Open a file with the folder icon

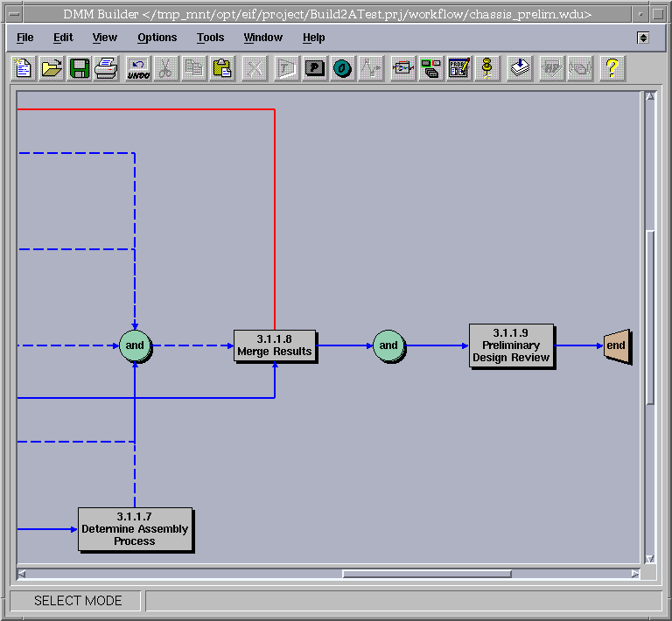pos(52,68)
